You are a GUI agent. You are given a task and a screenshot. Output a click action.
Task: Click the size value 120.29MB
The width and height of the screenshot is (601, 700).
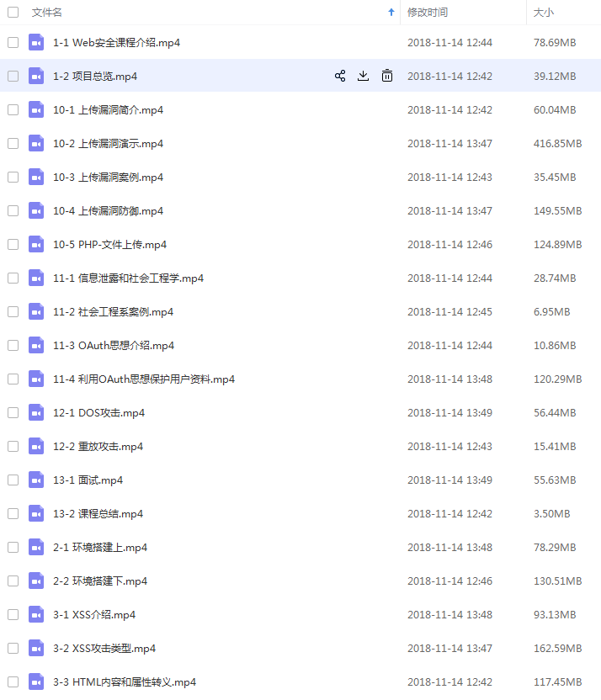pyautogui.click(x=558, y=379)
